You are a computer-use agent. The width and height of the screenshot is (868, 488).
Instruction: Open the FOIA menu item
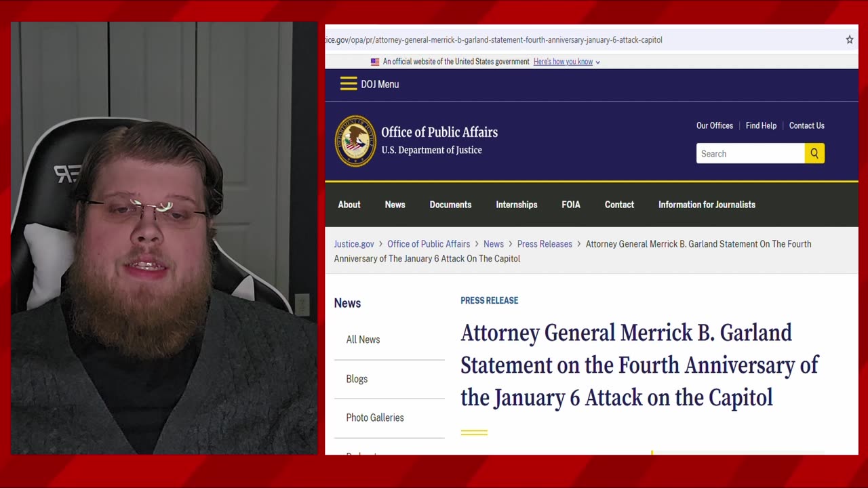[571, 205]
